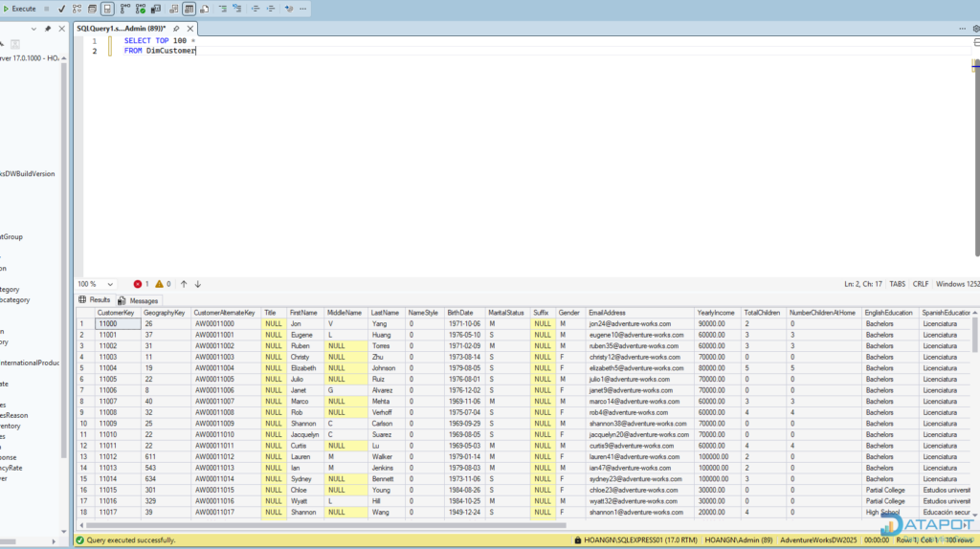This screenshot has width=980, height=549.
Task: Toggle IntelliSense Enabled in the toolbar
Action: click(x=107, y=9)
